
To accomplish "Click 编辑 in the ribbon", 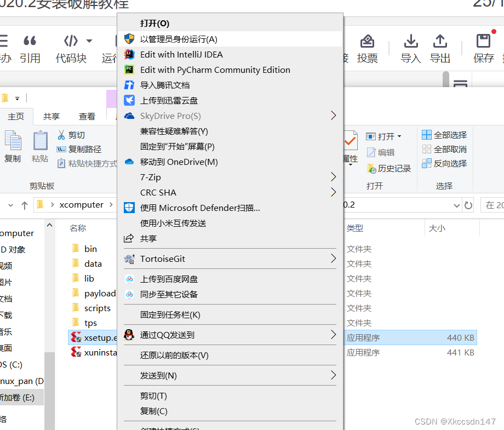I will pos(381,152).
